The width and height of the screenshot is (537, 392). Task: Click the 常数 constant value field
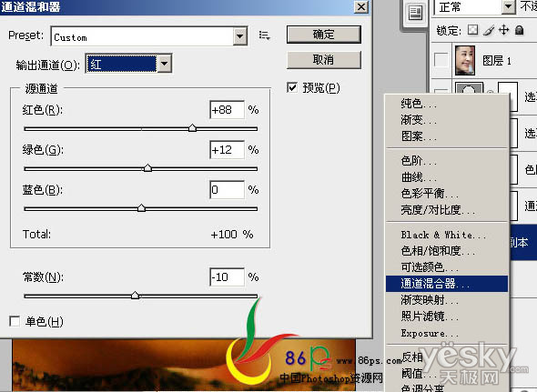227,276
